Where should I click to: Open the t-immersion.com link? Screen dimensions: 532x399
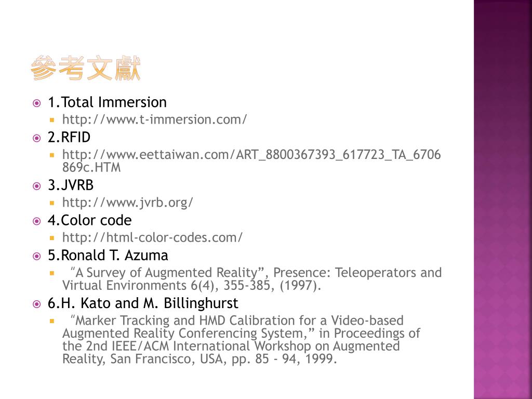point(154,119)
